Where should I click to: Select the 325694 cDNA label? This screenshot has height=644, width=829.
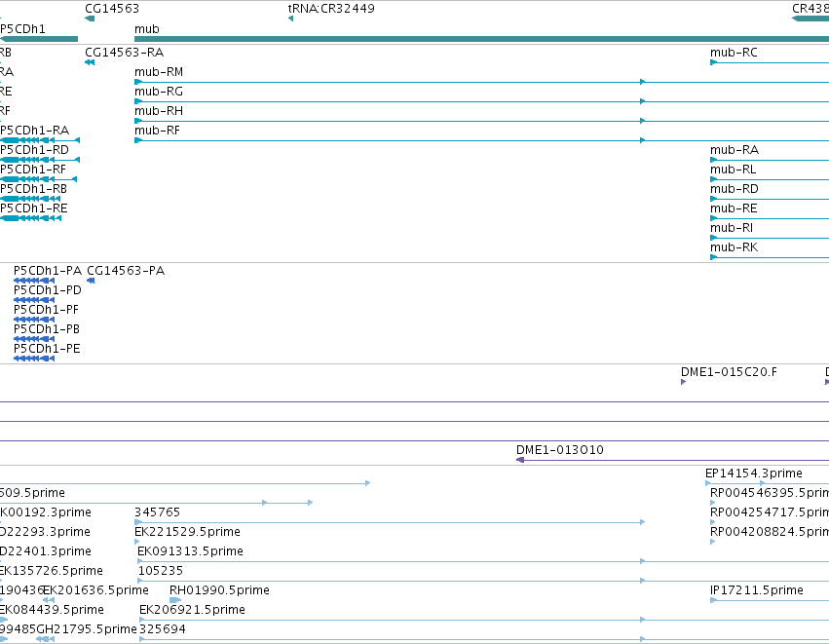(163, 629)
